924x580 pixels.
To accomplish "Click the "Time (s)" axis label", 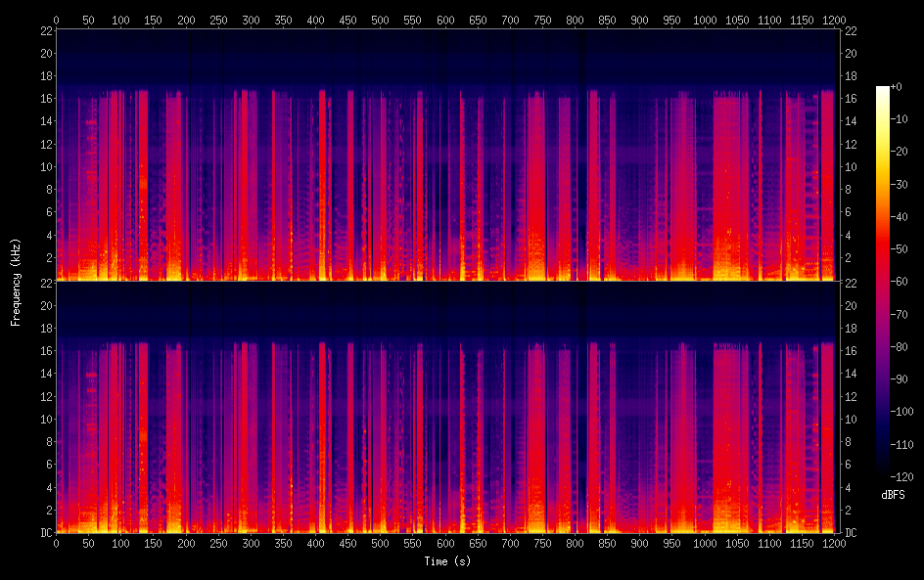I will point(446,561).
